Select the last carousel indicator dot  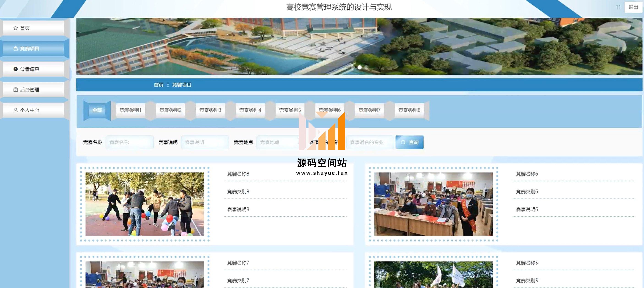click(366, 67)
